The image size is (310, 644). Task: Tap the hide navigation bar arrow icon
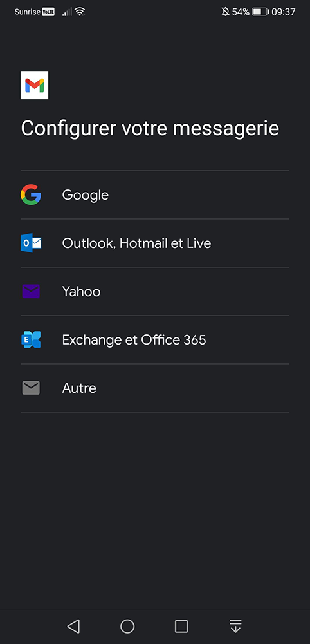tap(235, 627)
